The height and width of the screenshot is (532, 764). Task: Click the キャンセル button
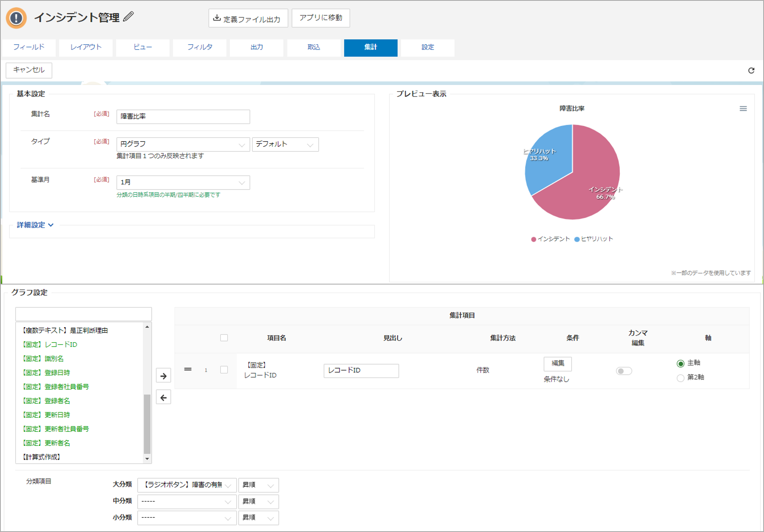[x=29, y=70]
